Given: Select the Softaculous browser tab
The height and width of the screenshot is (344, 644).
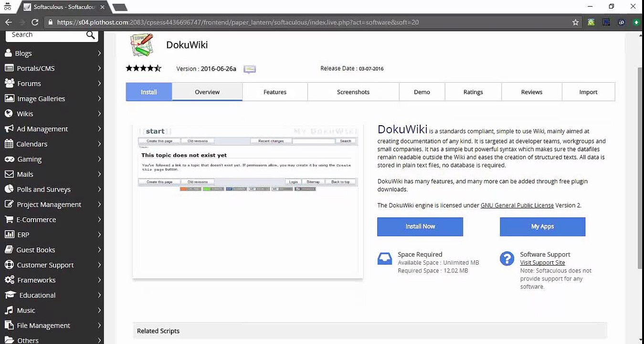Looking at the screenshot, I should 64,7.
